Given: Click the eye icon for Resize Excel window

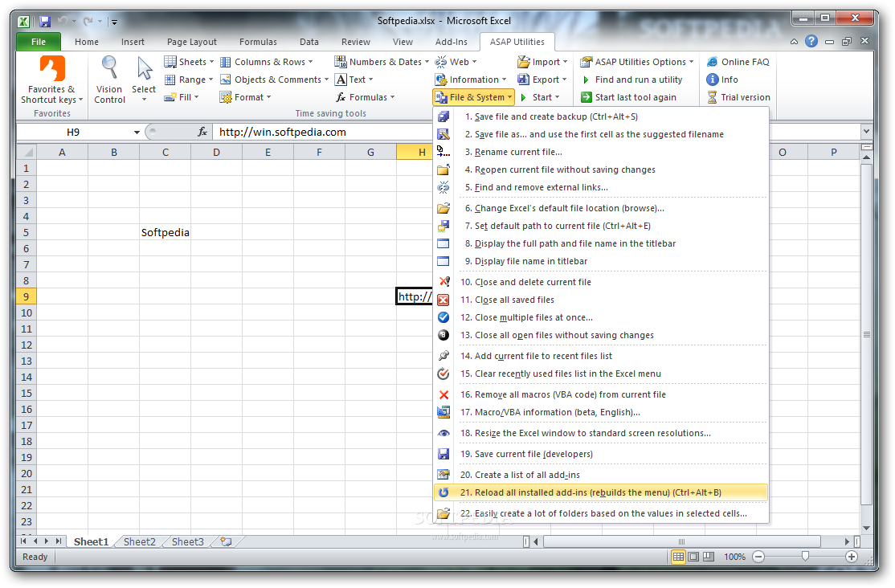Looking at the screenshot, I should pos(443,433).
